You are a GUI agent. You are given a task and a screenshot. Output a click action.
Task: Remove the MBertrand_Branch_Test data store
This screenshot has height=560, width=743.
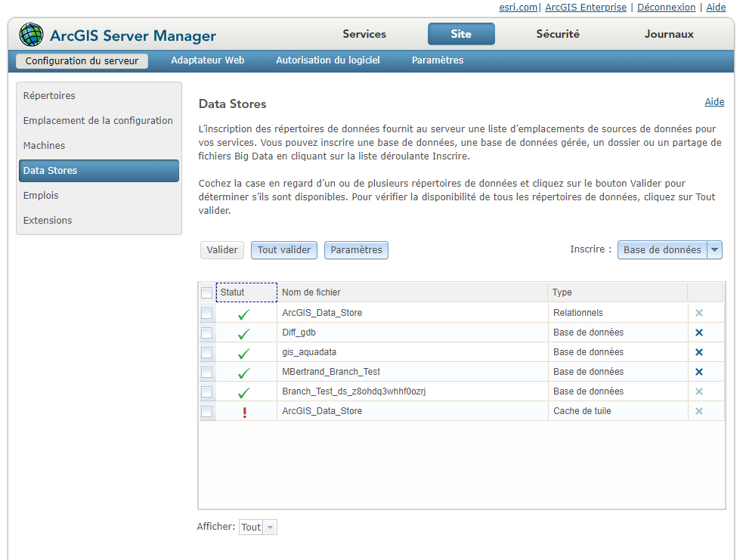coord(699,372)
